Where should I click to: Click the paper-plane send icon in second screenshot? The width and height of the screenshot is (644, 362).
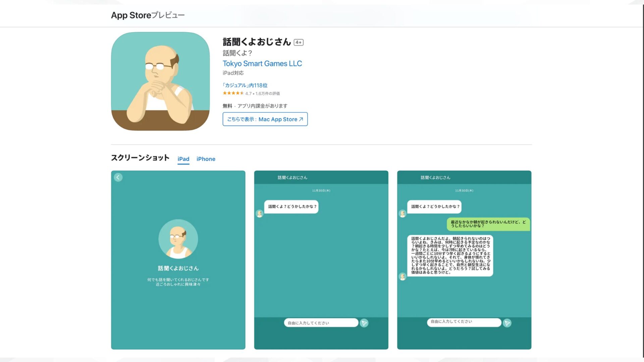coord(364,323)
